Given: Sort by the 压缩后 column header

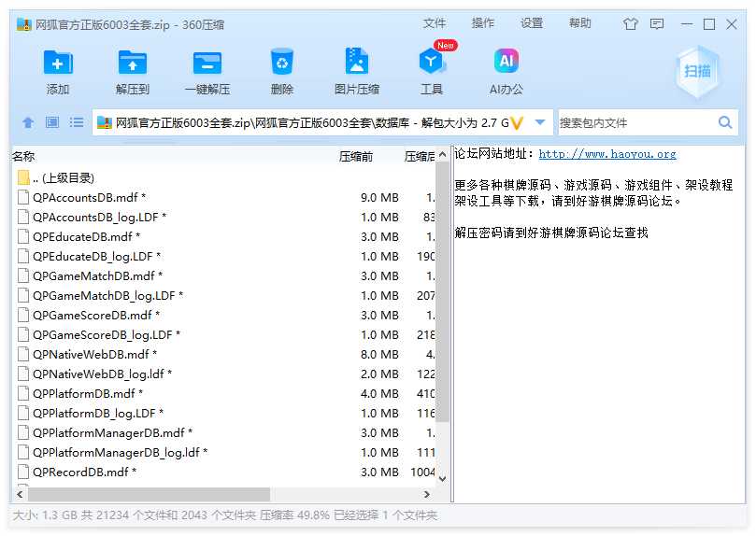Looking at the screenshot, I should pyautogui.click(x=419, y=157).
